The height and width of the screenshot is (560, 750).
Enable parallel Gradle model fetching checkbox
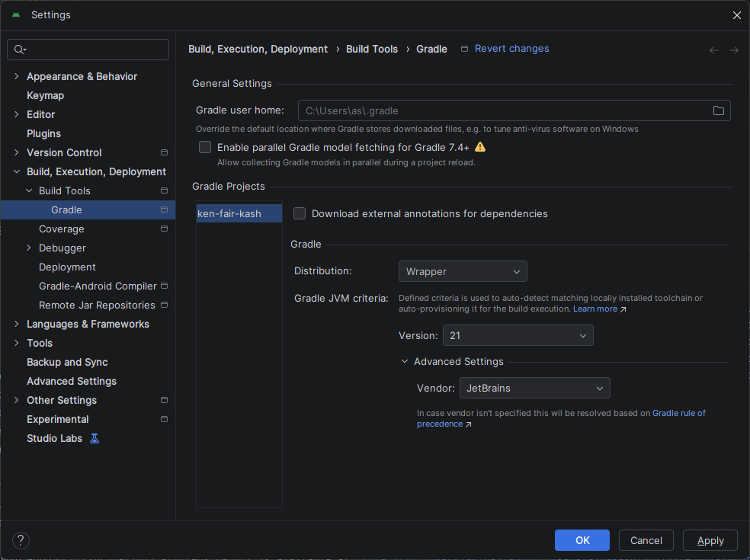coord(205,147)
